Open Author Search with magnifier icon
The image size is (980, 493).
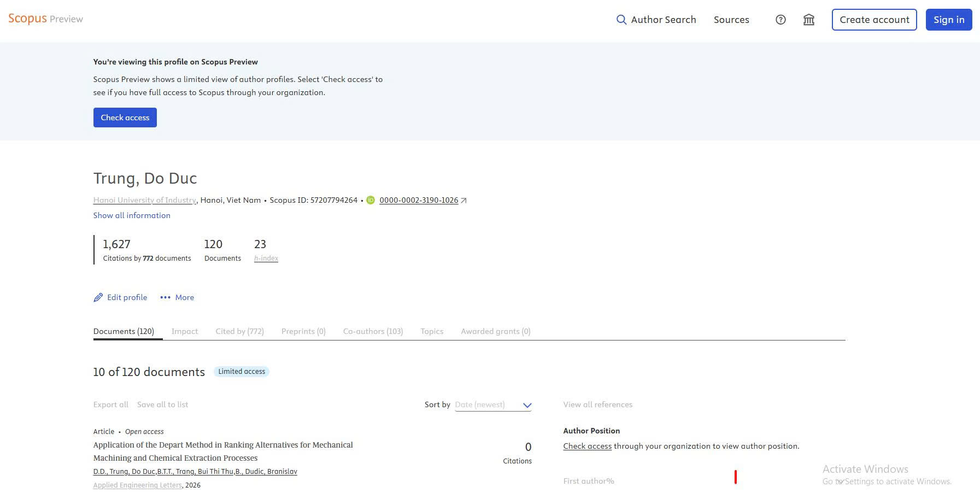pos(656,20)
